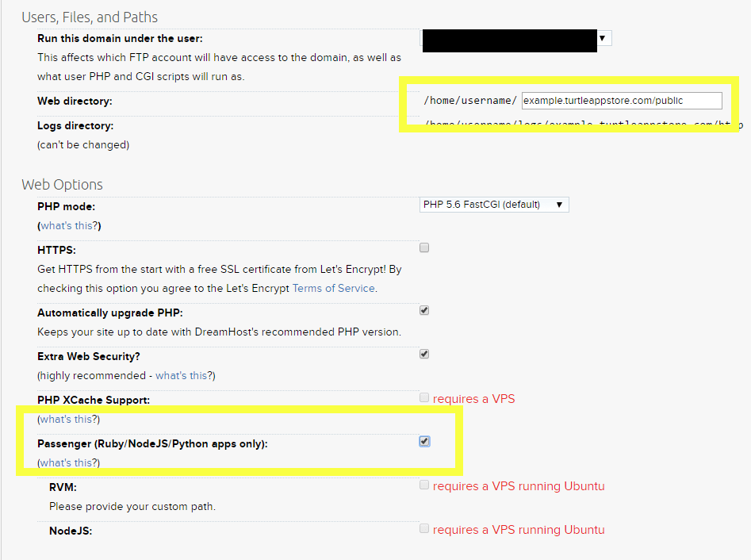The image size is (751, 560).
Task: Open the PHP mode dropdown
Action: [x=494, y=205]
